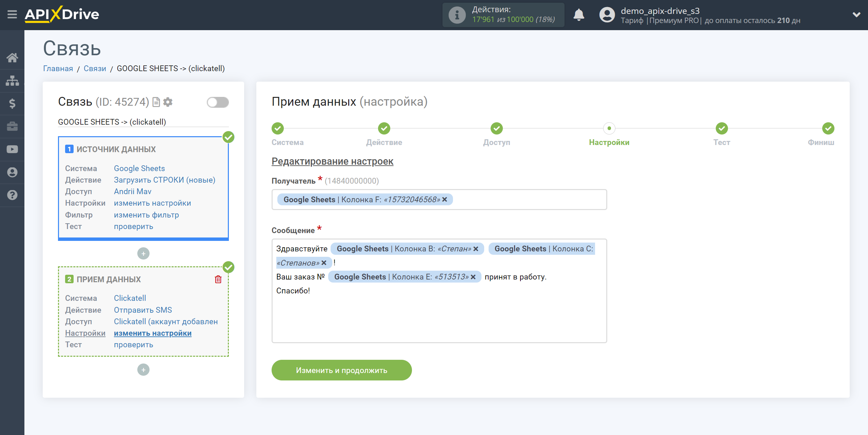The image size is (868, 435).
Task: Click изменить настройки in data reception
Action: [153, 333]
